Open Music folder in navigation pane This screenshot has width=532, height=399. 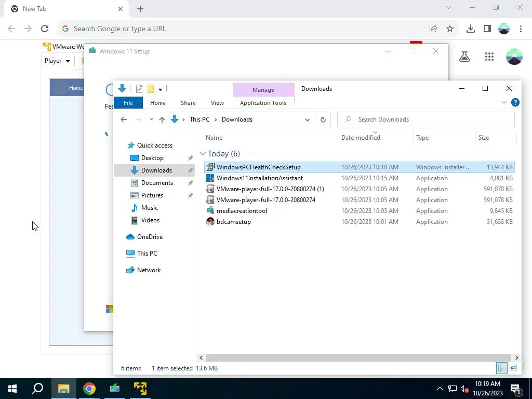pos(144,208)
